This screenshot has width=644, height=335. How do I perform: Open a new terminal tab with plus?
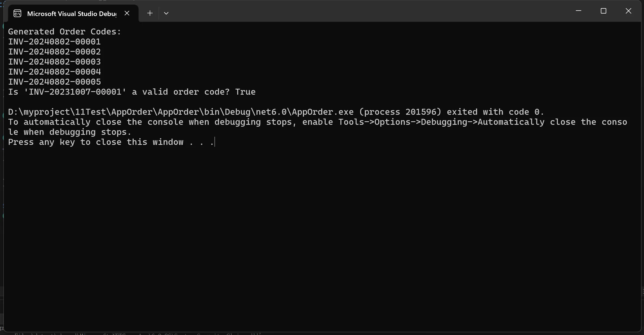click(150, 13)
